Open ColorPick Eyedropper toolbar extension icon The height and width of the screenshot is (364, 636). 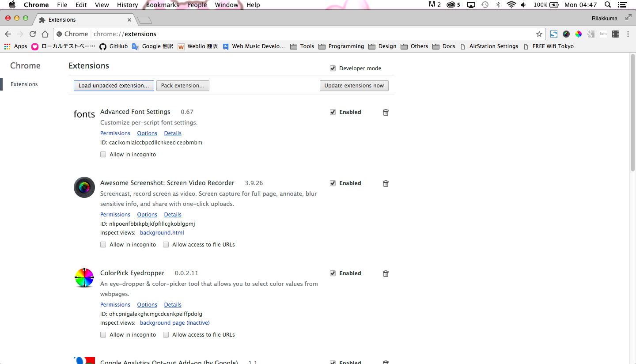(x=579, y=34)
